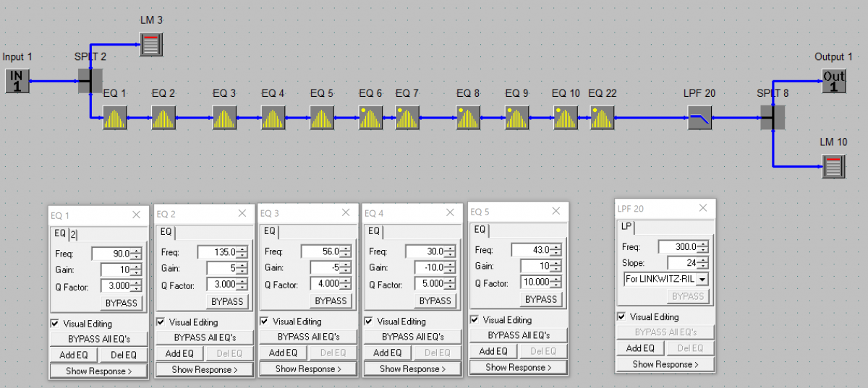Click BYPASS button in EQ 3 panel
Screen dimensions: 868x388
(331, 301)
